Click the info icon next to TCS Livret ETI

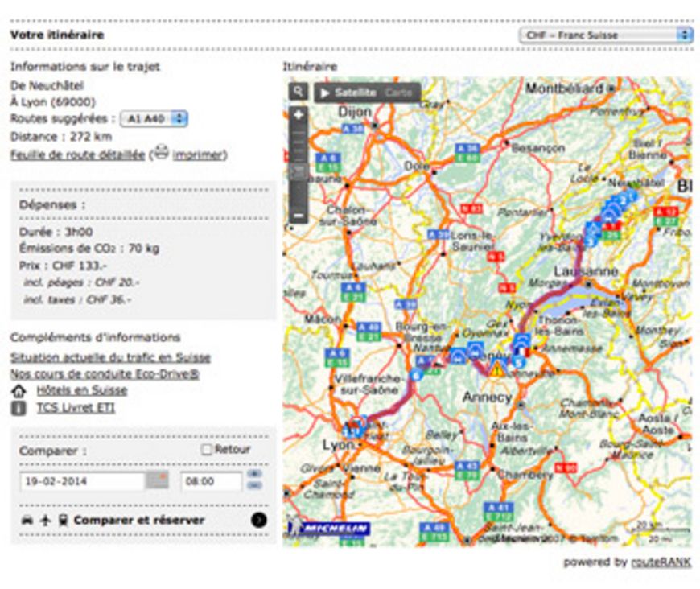click(x=19, y=408)
